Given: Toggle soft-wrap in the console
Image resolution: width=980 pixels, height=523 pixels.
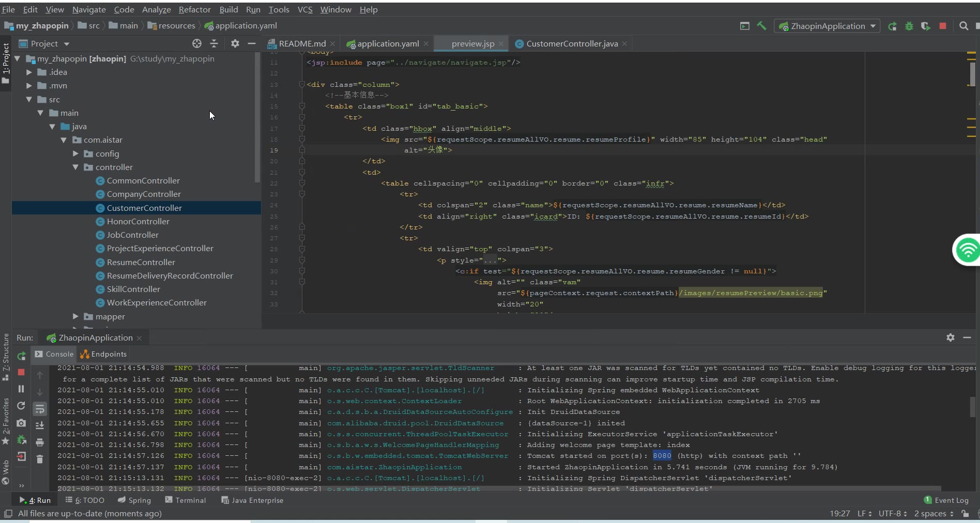Looking at the screenshot, I should click(x=40, y=409).
